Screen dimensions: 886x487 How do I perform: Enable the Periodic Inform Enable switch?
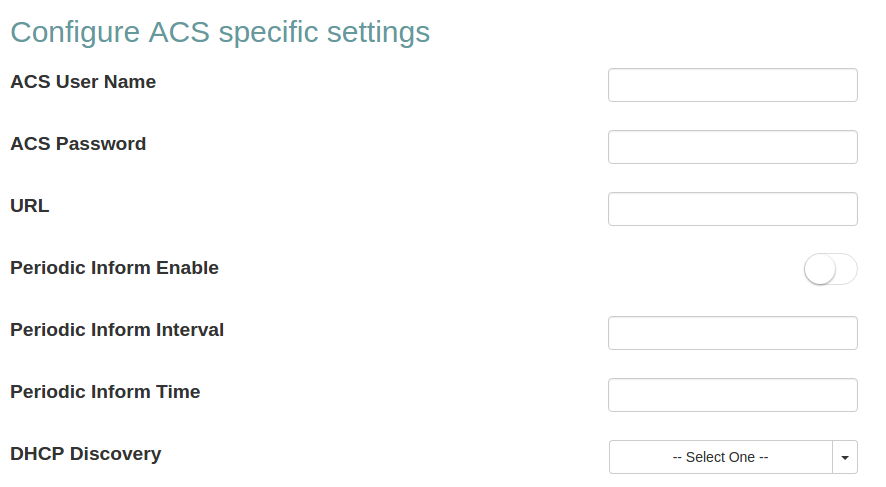pos(830,269)
